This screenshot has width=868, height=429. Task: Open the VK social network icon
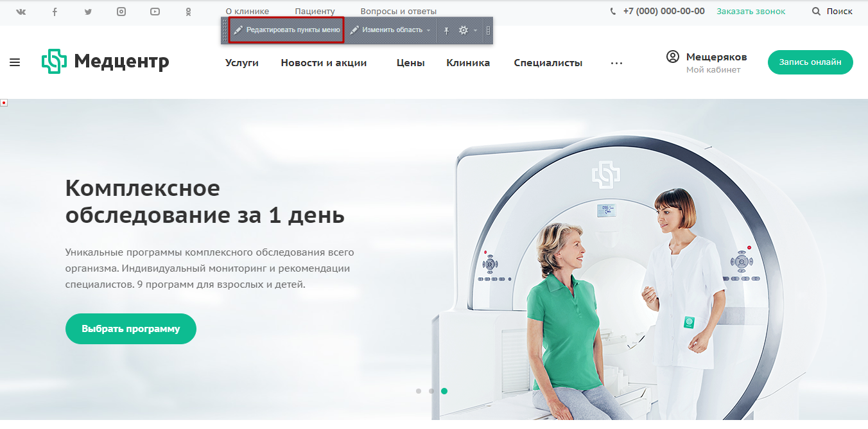pos(21,12)
